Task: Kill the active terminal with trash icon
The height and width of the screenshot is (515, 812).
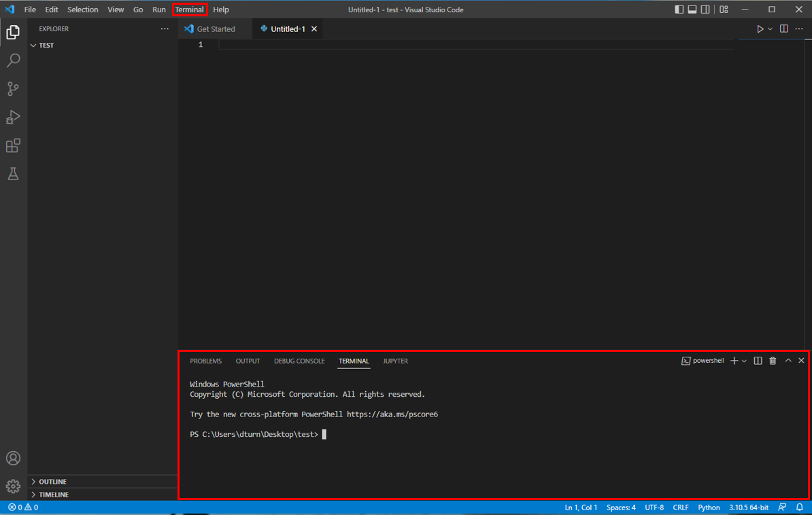Action: pyautogui.click(x=772, y=361)
